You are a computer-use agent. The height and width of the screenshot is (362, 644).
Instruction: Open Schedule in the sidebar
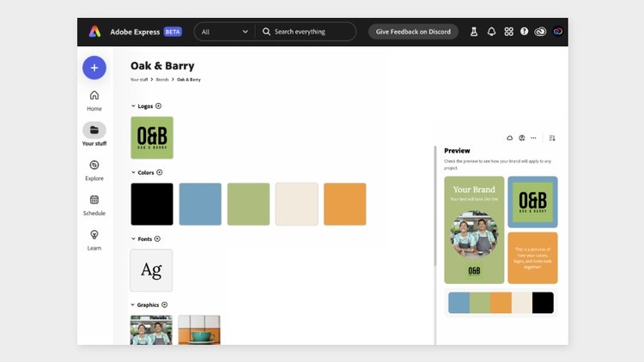tap(94, 206)
